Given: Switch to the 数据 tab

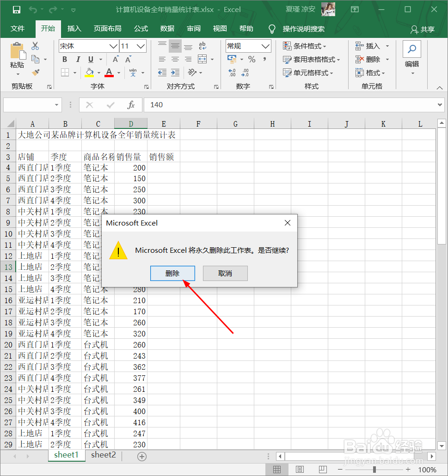Looking at the screenshot, I should (x=167, y=29).
